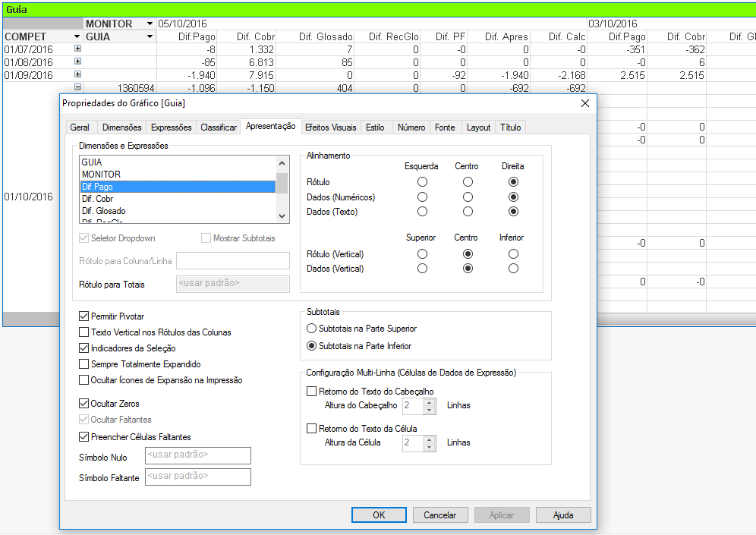
Task: Click the down arrow of Altura da Célula
Action: tap(430, 446)
